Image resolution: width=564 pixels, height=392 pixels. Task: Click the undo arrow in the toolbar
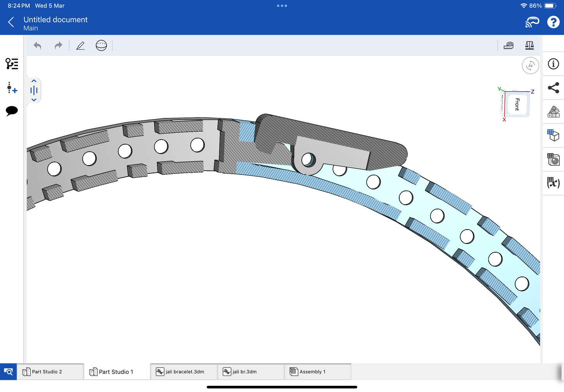37,46
